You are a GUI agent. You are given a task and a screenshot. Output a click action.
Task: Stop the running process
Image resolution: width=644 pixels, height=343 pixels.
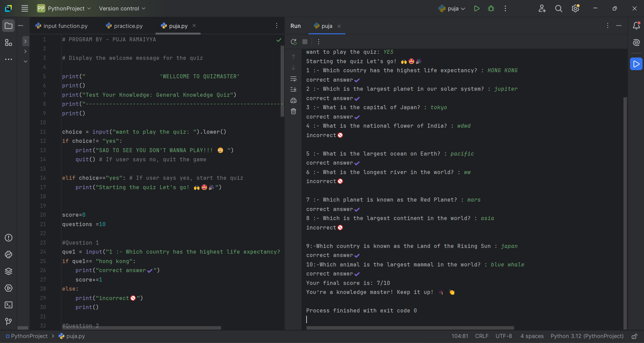tap(305, 42)
